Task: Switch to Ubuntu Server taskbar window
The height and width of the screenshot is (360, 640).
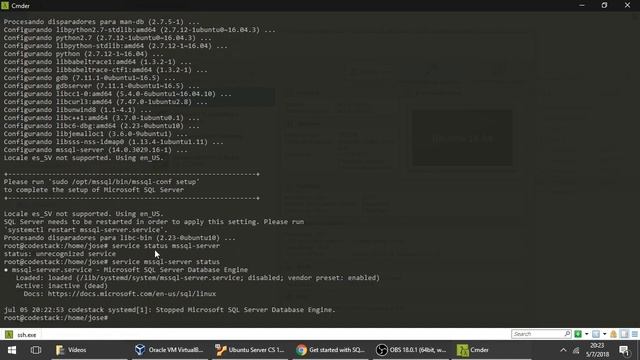Action: click(x=250, y=350)
